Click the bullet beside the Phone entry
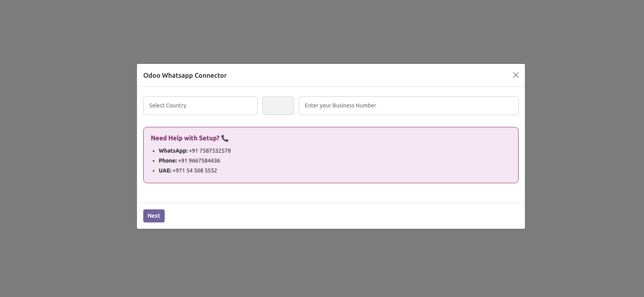 click(154, 161)
